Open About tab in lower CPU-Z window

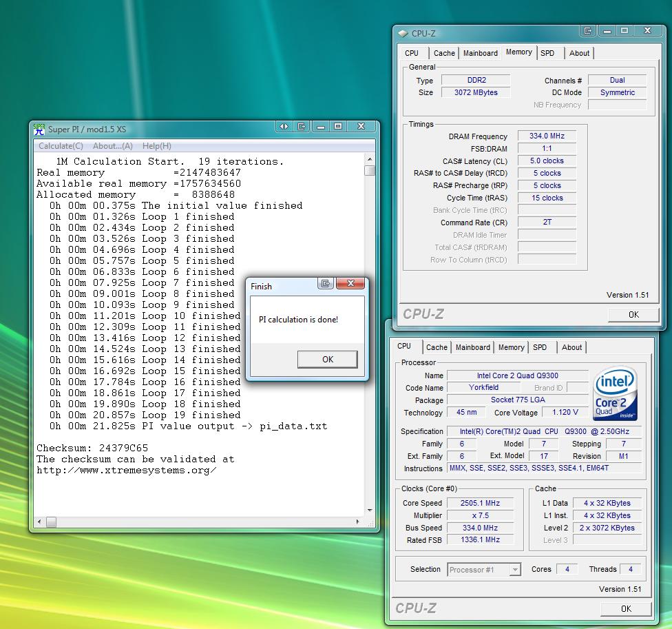coord(571,347)
